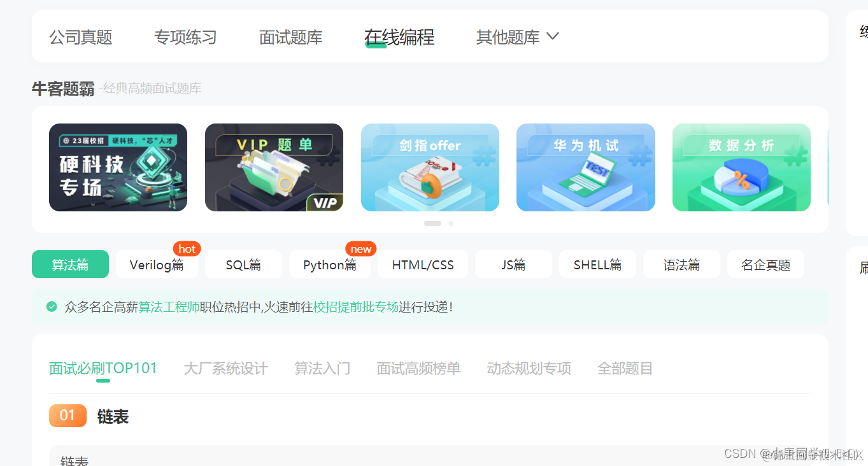Show first carousel page indicator
The width and height of the screenshot is (868, 466).
click(x=432, y=223)
